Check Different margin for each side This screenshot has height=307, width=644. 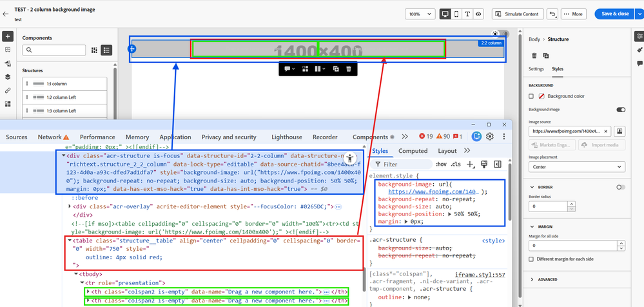531,259
